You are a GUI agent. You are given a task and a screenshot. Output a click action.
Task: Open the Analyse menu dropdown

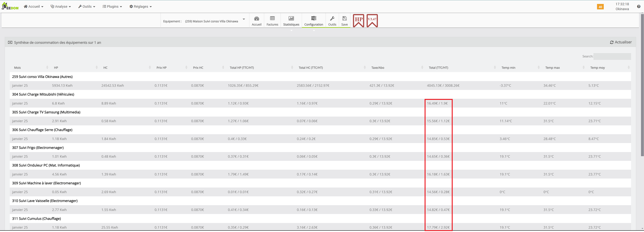61,7
